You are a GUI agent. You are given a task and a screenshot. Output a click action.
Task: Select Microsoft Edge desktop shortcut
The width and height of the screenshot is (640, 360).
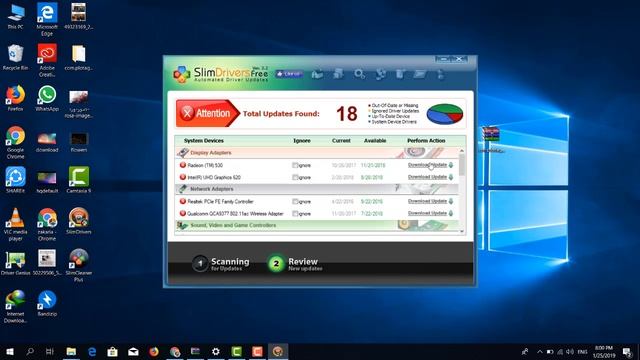(47, 19)
